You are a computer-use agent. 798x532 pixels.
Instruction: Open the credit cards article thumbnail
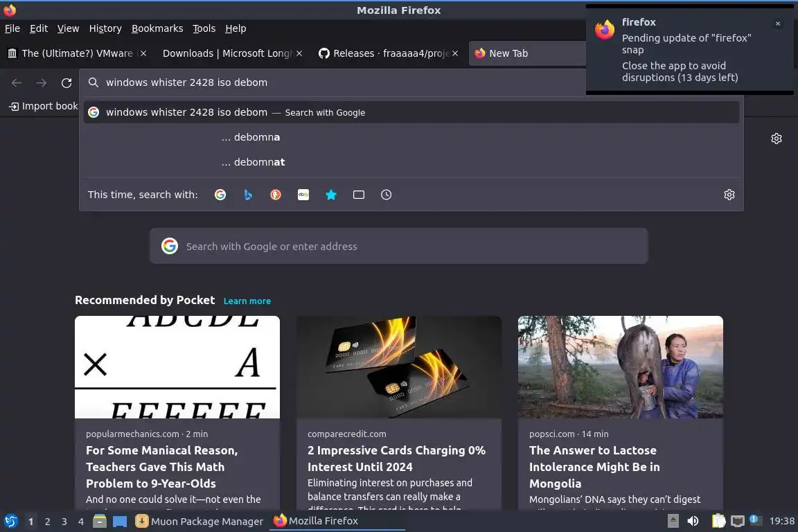click(x=399, y=367)
